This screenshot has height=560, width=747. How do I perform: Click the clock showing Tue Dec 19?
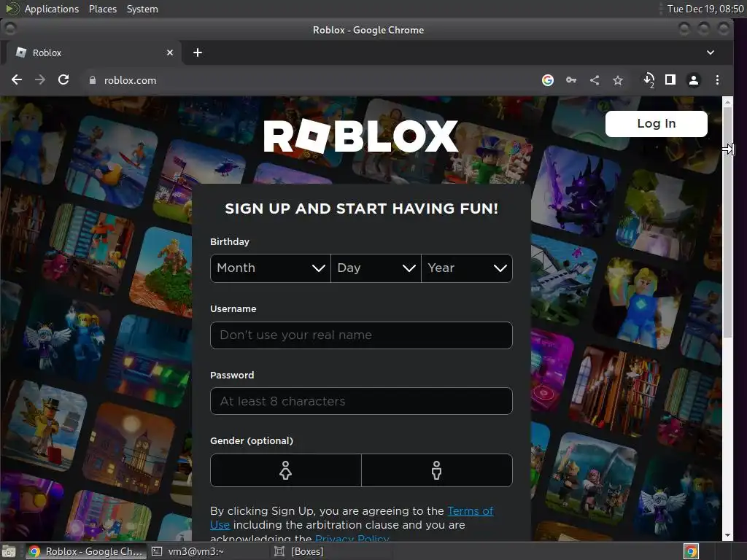pos(705,9)
